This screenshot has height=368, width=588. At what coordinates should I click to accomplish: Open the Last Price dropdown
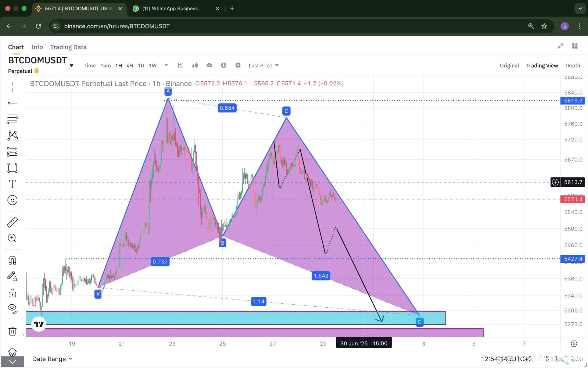(x=263, y=66)
